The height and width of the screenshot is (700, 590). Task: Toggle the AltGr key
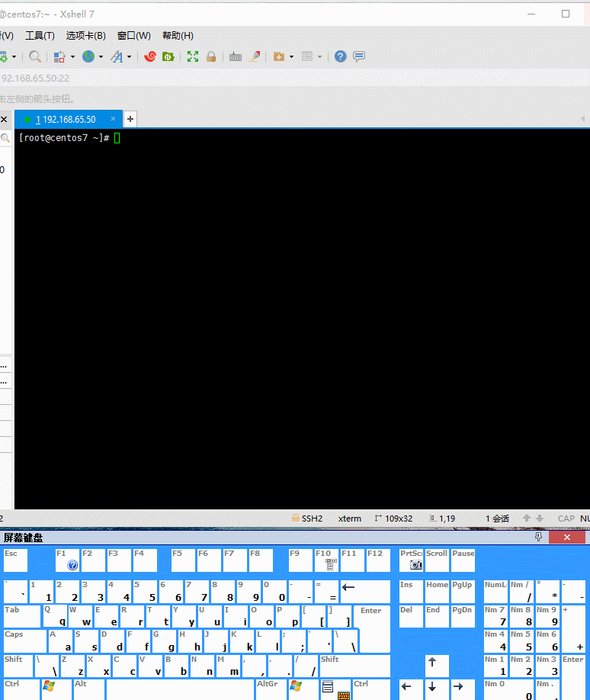(271, 689)
